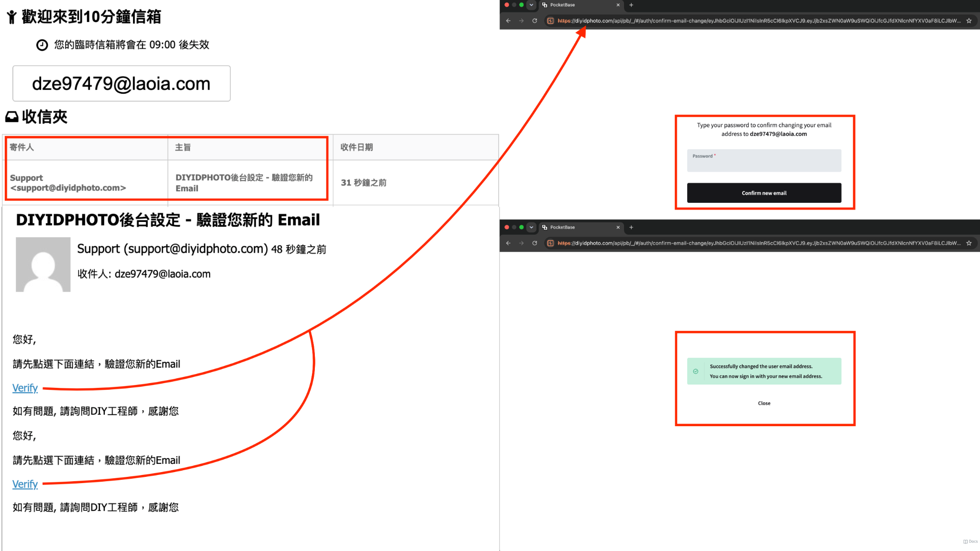Click the forward arrow in the lower PocketBase browser window
The width and height of the screenshot is (980, 551).
pyautogui.click(x=521, y=243)
